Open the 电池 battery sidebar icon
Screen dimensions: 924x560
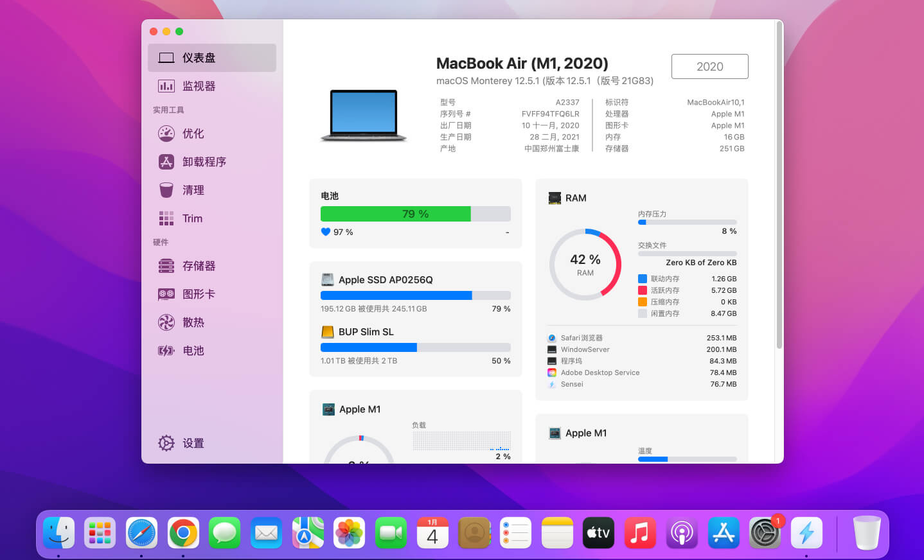pyautogui.click(x=166, y=351)
